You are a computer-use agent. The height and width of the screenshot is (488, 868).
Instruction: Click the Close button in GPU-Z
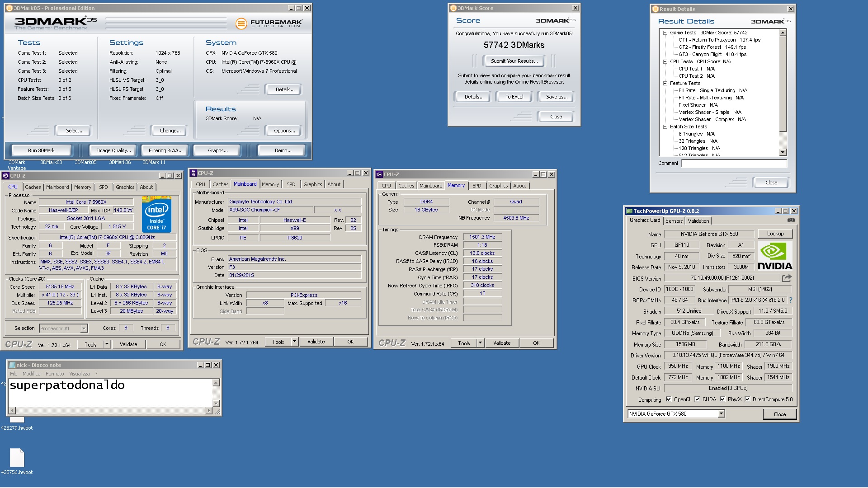[x=779, y=414]
